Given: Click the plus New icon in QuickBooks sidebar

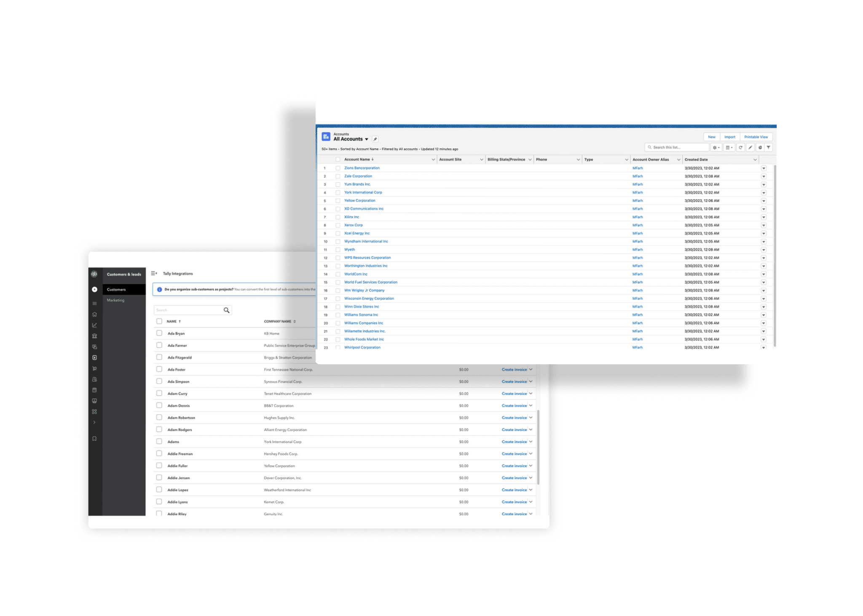Looking at the screenshot, I should pyautogui.click(x=94, y=289).
